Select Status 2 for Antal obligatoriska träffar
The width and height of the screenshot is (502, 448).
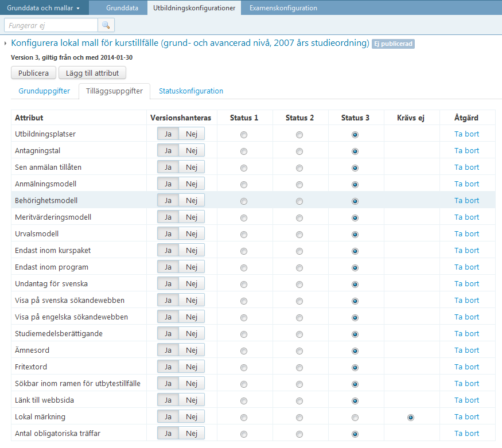(x=299, y=434)
